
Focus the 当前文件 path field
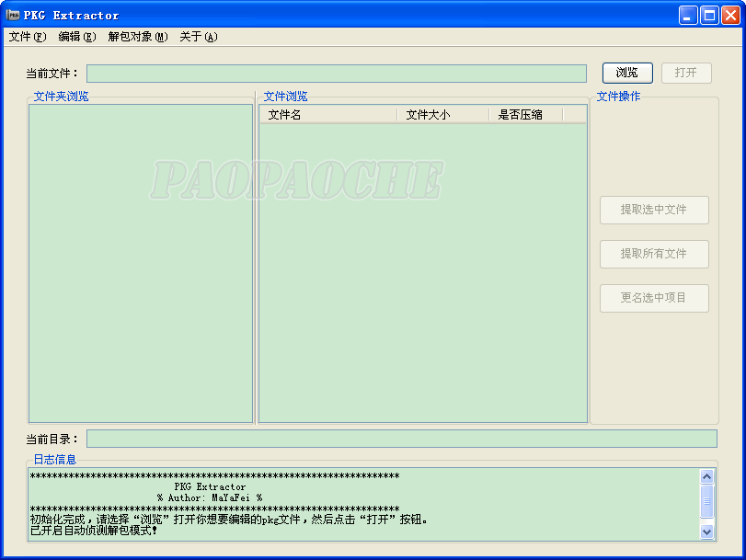(337, 74)
